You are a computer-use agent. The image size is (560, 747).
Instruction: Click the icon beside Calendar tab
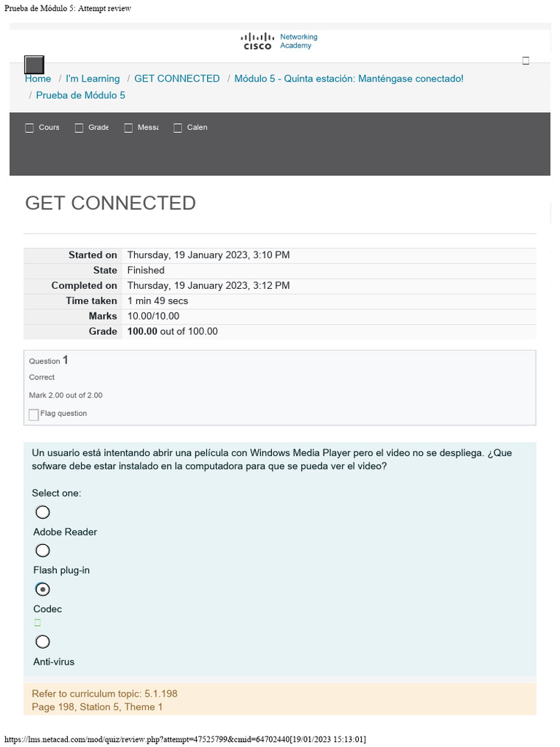[177, 128]
